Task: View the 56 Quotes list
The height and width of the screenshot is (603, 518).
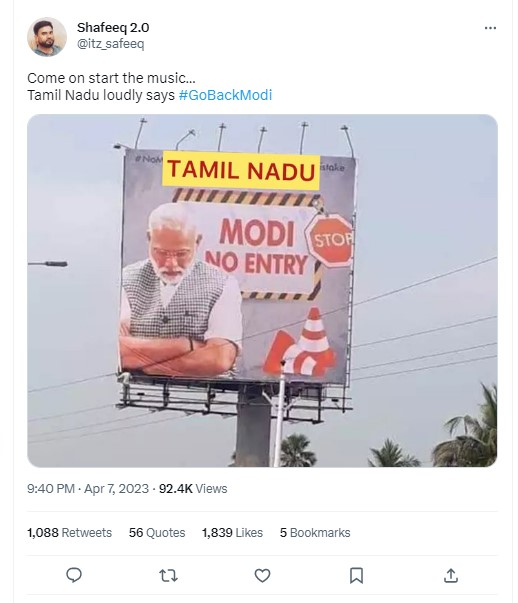Action: point(157,533)
